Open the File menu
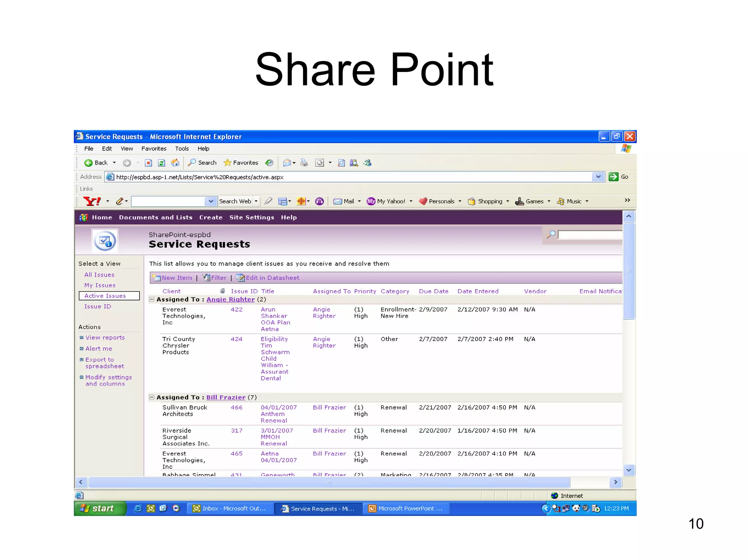This screenshot has height=560, width=748. pos(89,149)
